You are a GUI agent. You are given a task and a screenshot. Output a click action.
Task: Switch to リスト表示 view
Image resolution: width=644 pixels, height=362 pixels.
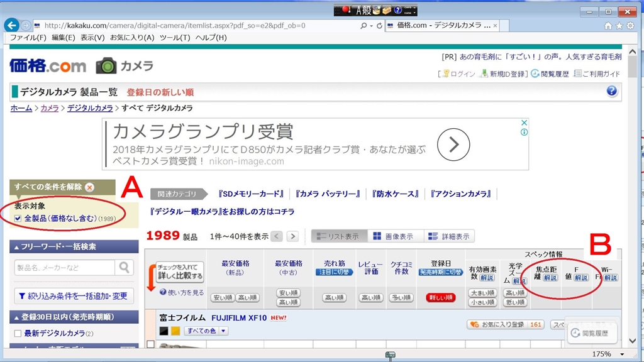339,236
